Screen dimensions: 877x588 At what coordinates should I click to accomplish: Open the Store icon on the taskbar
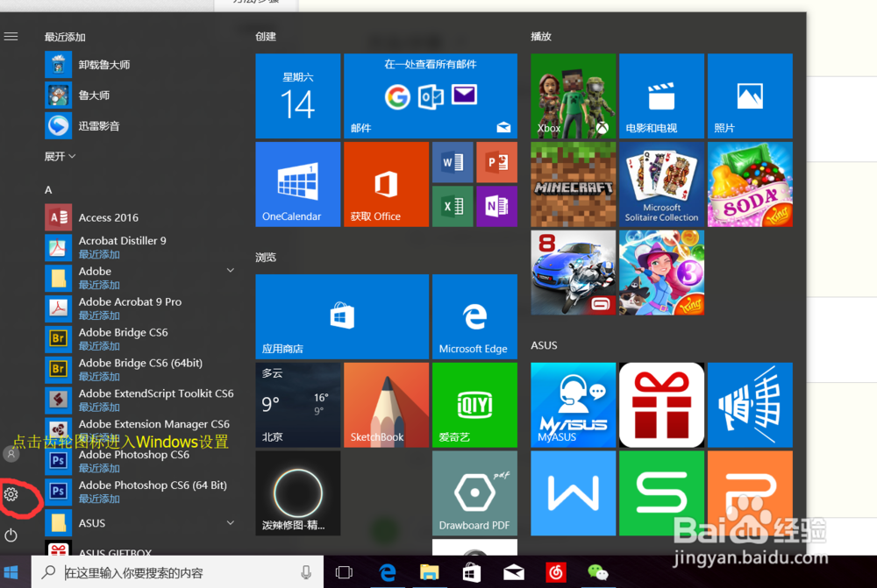(x=472, y=572)
